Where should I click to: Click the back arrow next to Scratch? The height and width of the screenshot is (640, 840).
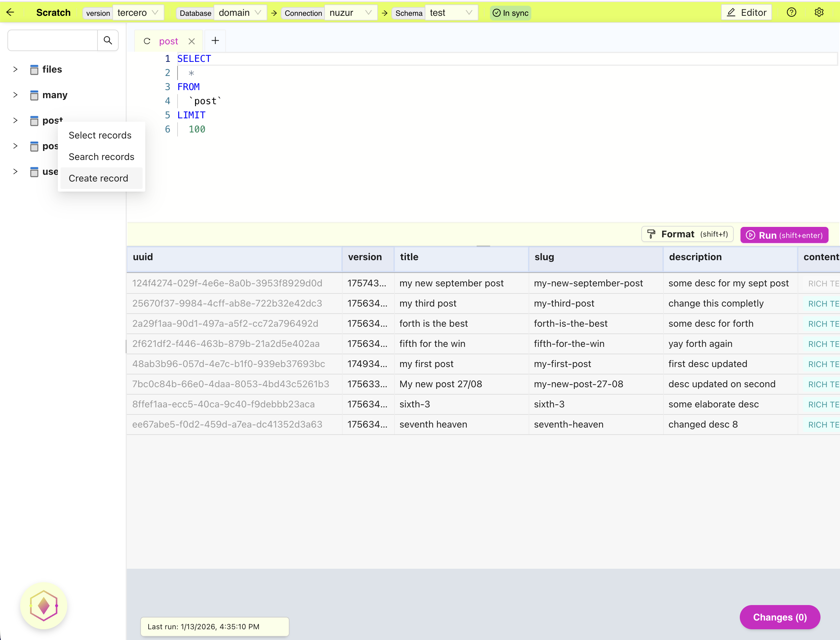pos(10,12)
